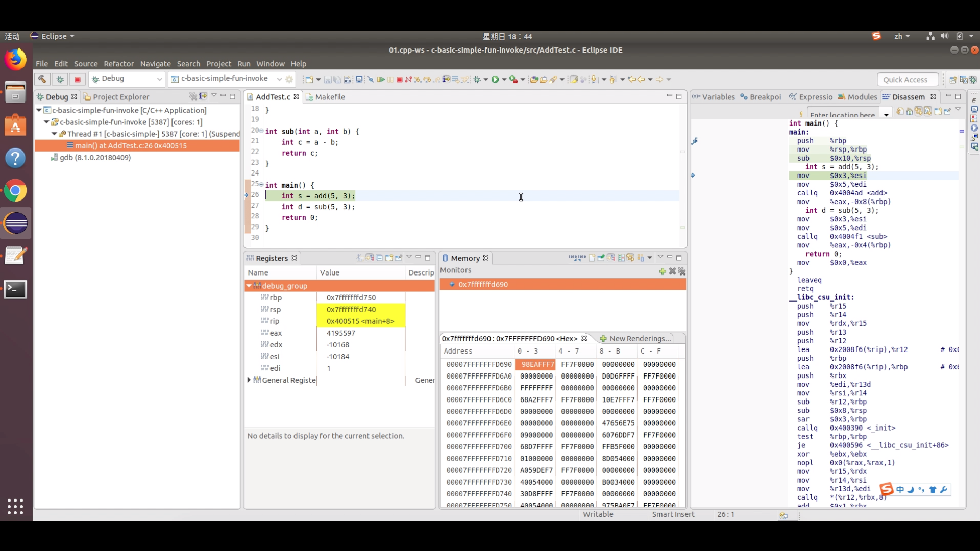This screenshot has height=551, width=980.
Task: Open Firefox from the Ubuntu dock
Action: pyautogui.click(x=15, y=60)
